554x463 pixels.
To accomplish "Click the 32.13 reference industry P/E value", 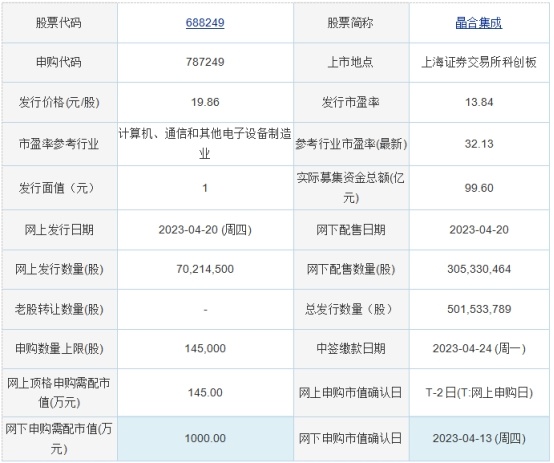I will pyautogui.click(x=479, y=144).
